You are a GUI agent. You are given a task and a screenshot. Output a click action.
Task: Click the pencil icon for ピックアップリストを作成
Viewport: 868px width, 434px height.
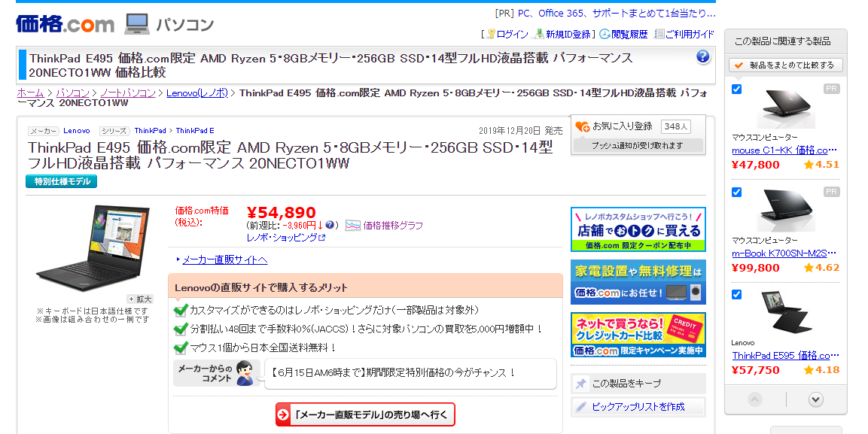580,407
